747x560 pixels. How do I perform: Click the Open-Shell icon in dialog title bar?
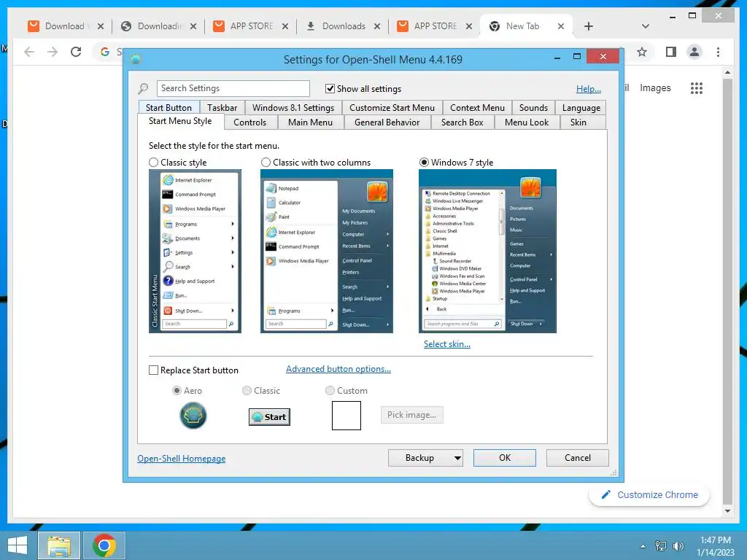(136, 60)
